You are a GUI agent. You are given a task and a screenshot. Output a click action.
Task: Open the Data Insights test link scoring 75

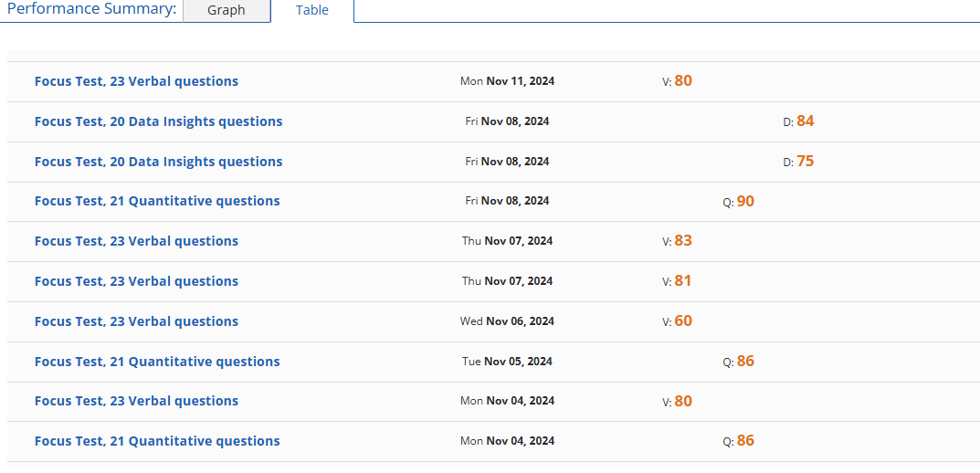coord(158,162)
